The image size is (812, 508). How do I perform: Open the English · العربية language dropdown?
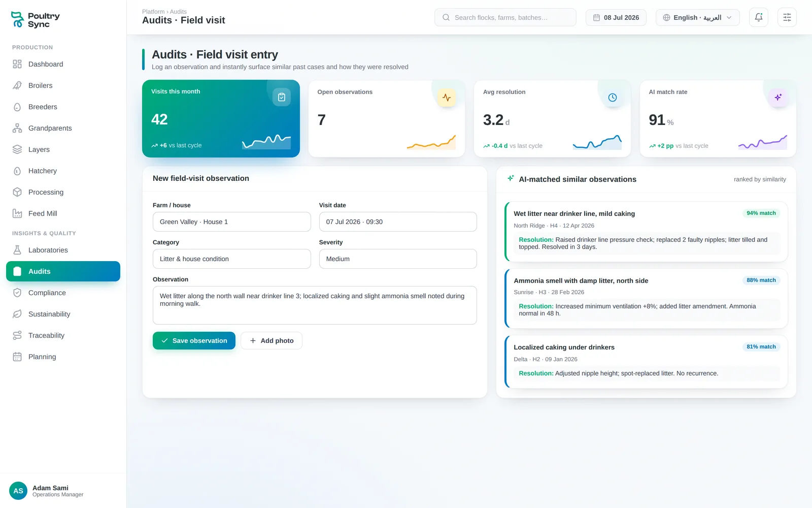coord(698,17)
